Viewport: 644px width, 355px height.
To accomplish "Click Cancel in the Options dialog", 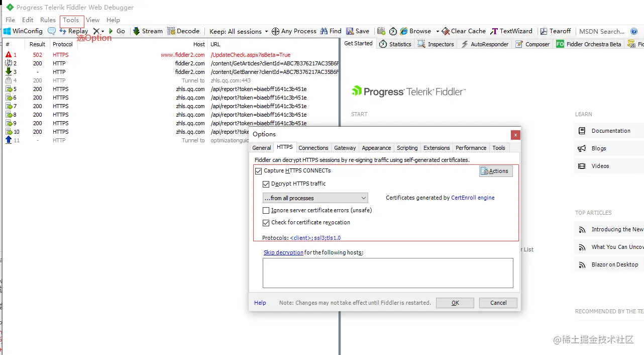I will (x=498, y=303).
